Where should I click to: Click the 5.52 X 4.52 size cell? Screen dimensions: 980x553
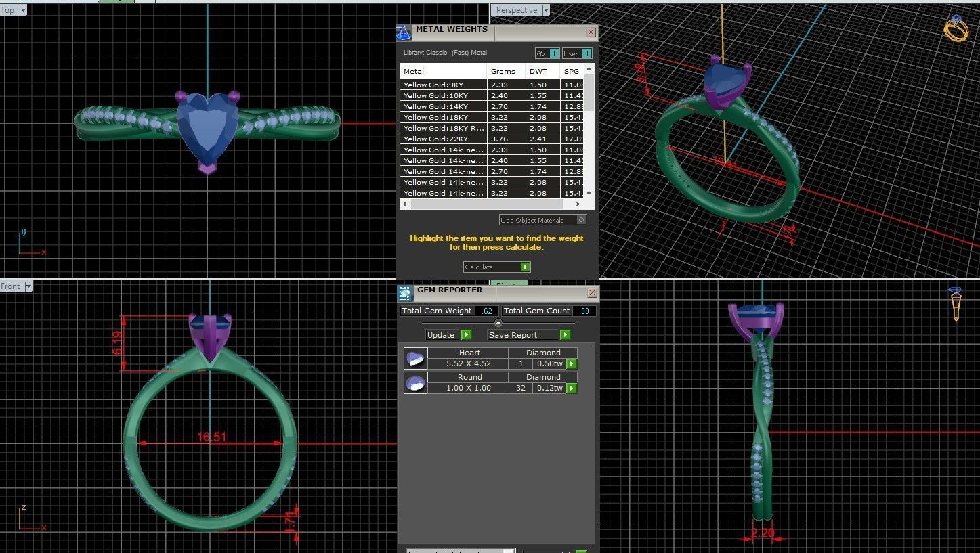tap(469, 363)
